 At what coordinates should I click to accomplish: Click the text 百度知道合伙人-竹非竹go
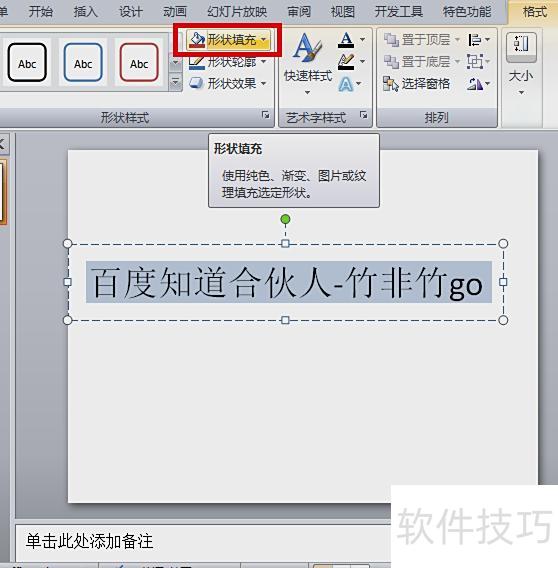click(288, 282)
